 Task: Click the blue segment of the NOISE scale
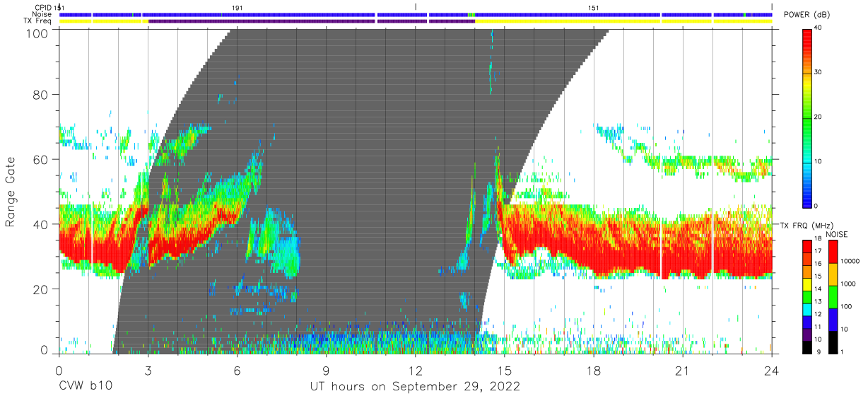pos(833,318)
